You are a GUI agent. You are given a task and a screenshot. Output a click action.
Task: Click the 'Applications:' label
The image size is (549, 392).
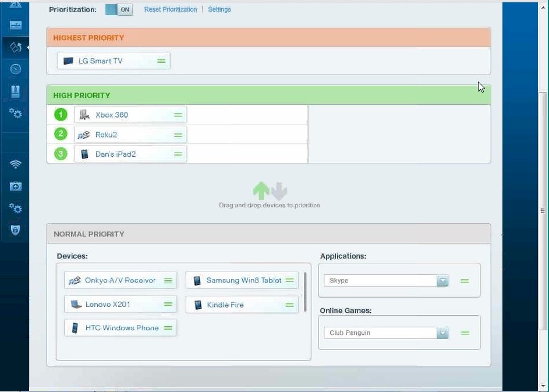point(343,256)
